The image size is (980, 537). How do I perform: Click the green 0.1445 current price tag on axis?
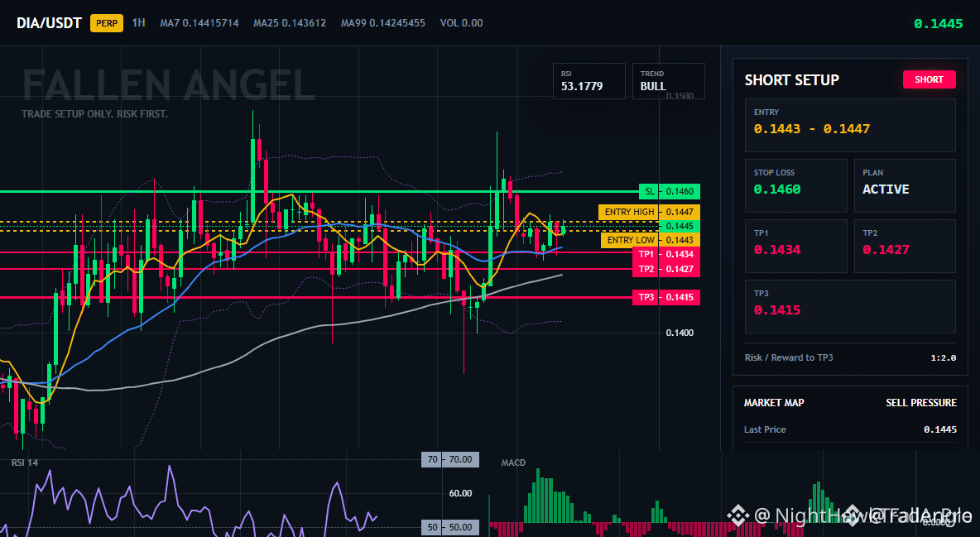point(680,227)
